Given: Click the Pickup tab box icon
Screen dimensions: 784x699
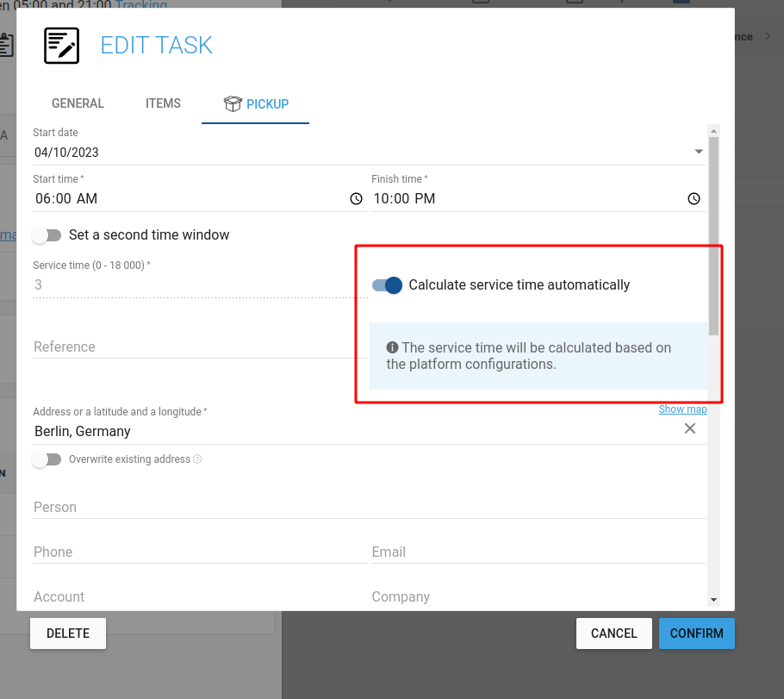Looking at the screenshot, I should (233, 103).
